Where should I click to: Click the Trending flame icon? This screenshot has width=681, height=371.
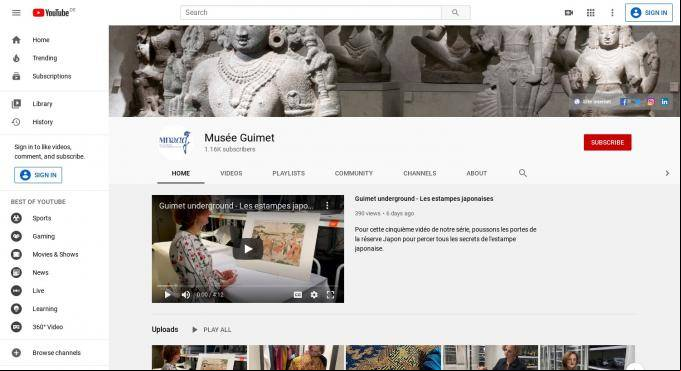tap(17, 58)
